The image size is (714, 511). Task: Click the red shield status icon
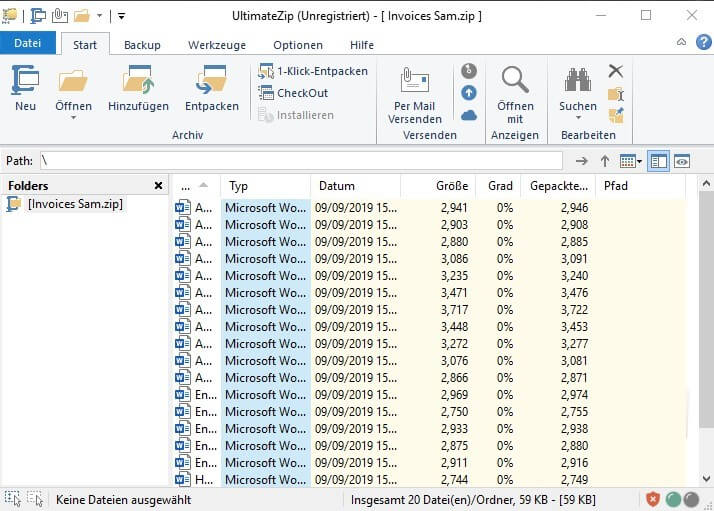(x=653, y=500)
